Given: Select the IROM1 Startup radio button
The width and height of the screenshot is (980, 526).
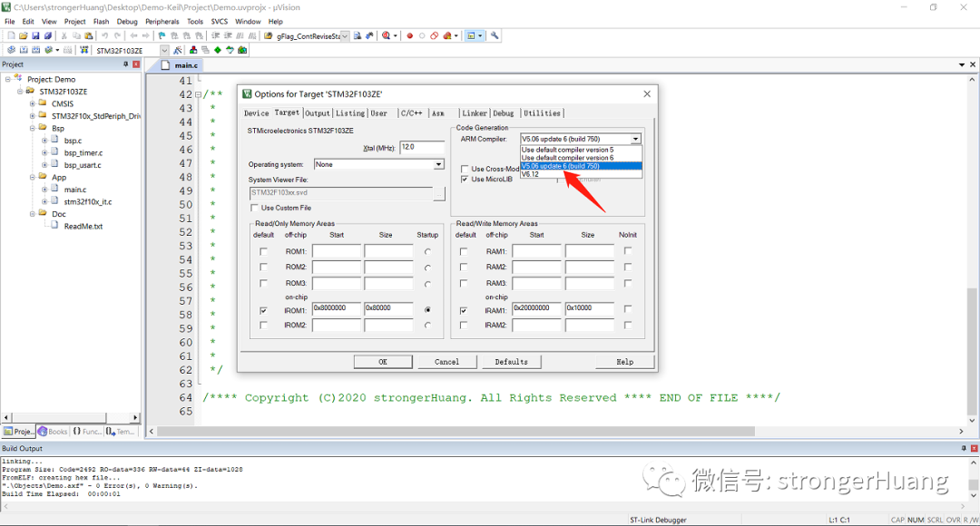Looking at the screenshot, I should tap(427, 310).
